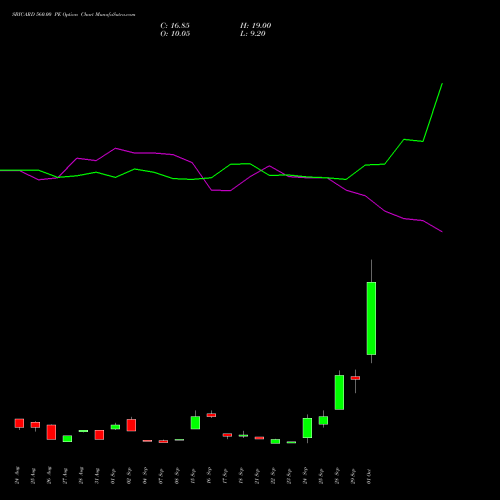This screenshot has height=500, width=500.
Task: Click the 28 Sep date label
Action: (338, 475)
